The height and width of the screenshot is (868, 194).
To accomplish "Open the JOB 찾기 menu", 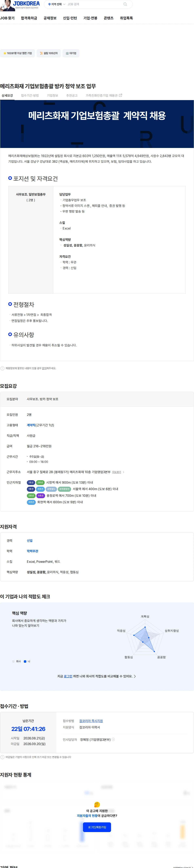I will click(x=7, y=18).
